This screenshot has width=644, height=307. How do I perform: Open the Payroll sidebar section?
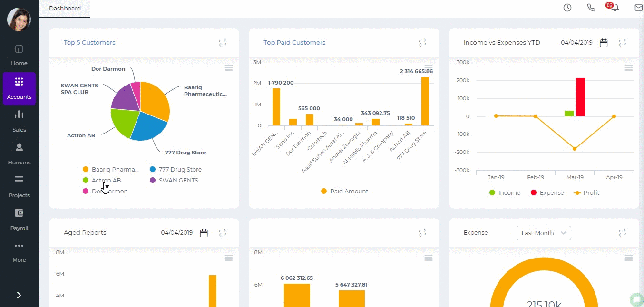[19, 220]
